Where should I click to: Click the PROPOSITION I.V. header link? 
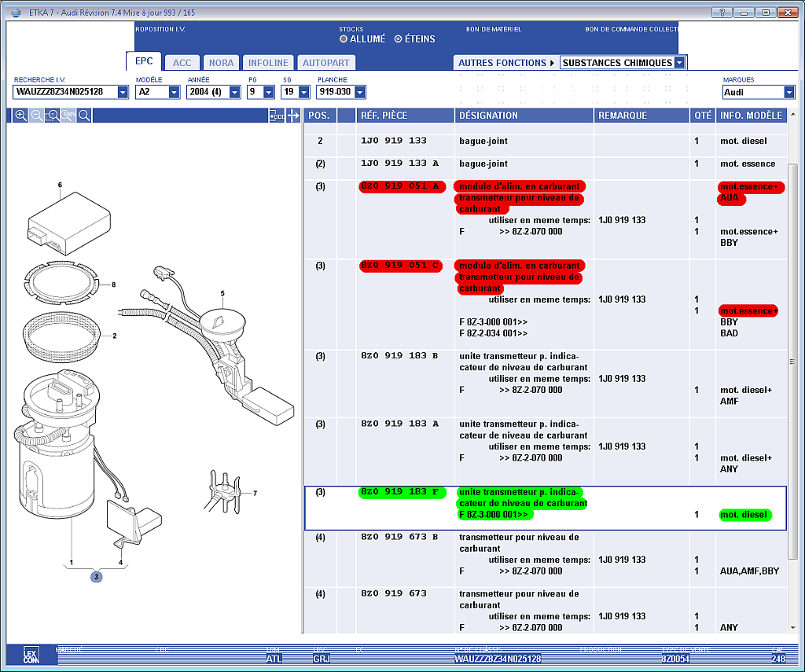coord(160,29)
